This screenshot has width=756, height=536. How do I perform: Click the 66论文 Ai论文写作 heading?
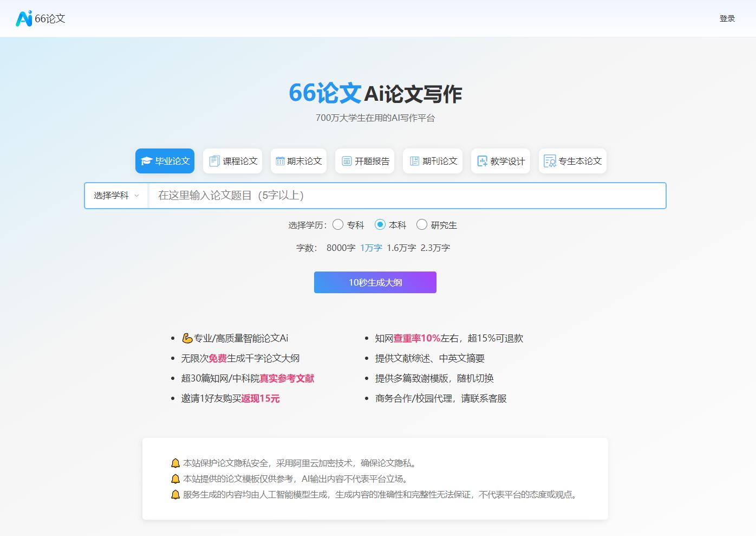(x=375, y=93)
